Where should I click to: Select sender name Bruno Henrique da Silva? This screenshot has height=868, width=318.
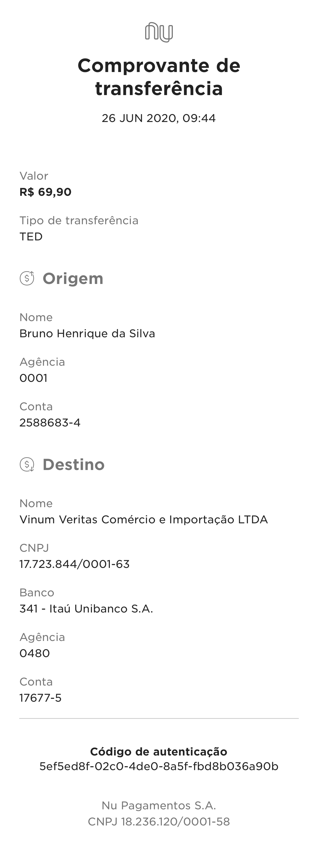pos(87,334)
